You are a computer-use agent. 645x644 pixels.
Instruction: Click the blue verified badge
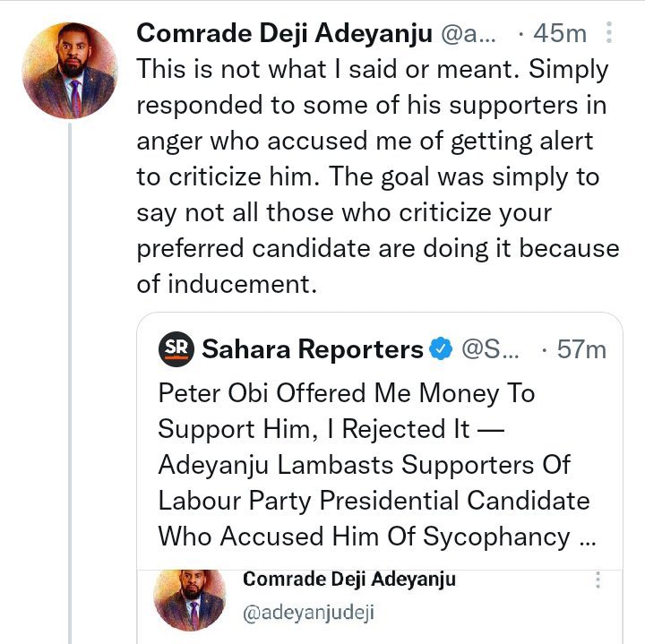pyautogui.click(x=442, y=348)
